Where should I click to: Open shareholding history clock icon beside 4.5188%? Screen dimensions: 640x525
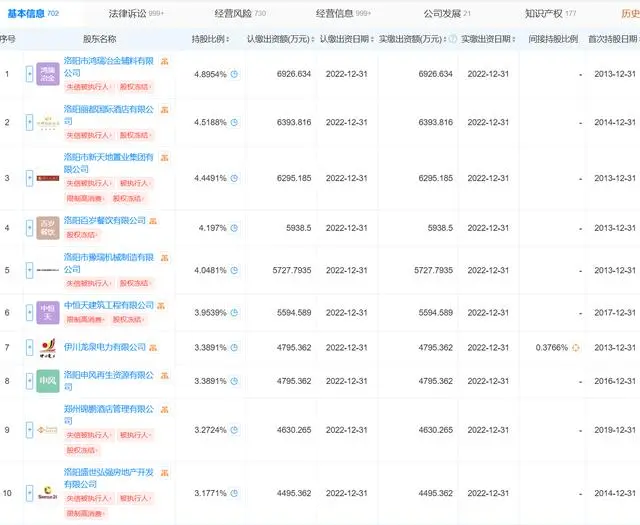(234, 122)
